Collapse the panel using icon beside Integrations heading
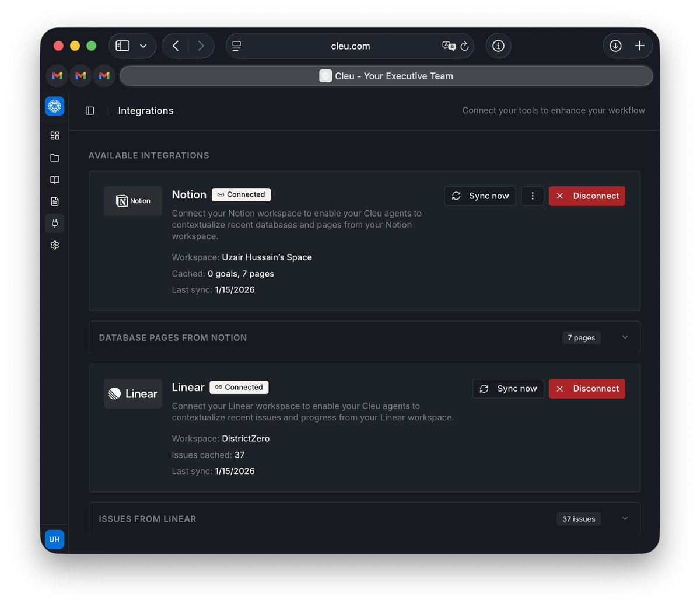This screenshot has height=607, width=700. [90, 110]
